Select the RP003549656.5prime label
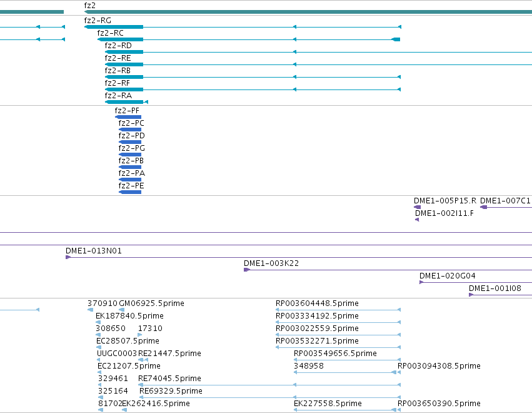 (335, 354)
